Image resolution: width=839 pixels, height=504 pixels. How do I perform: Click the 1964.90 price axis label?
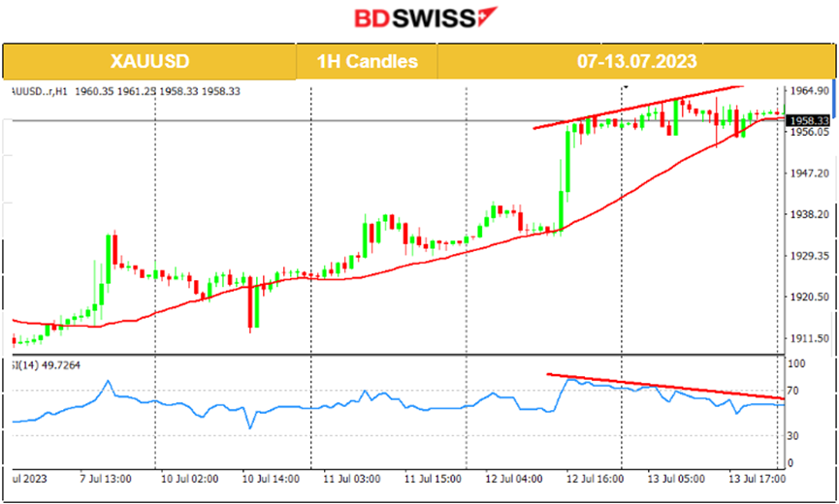click(808, 90)
